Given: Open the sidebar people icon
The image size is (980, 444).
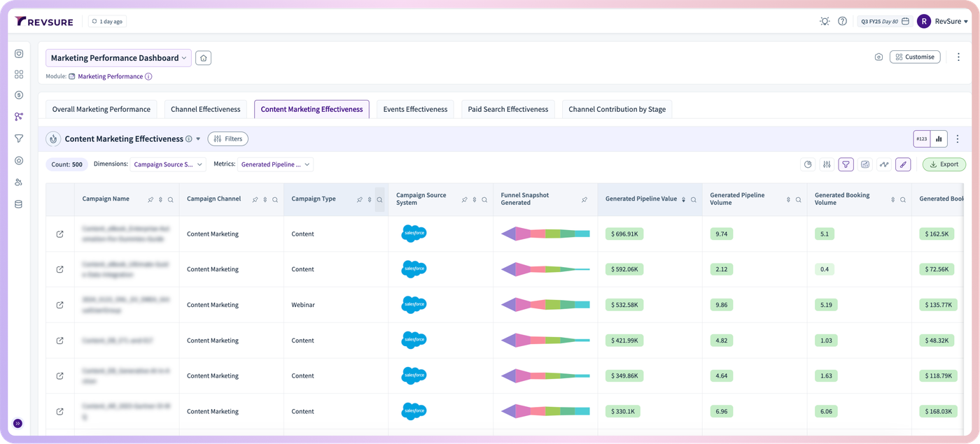Looking at the screenshot, I should tap(19, 182).
